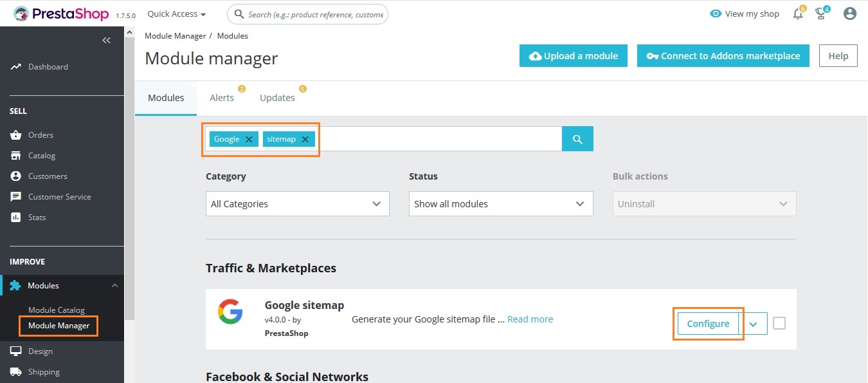Click the Orders basket icon
Screen dimensions: 868x383
tap(16, 135)
